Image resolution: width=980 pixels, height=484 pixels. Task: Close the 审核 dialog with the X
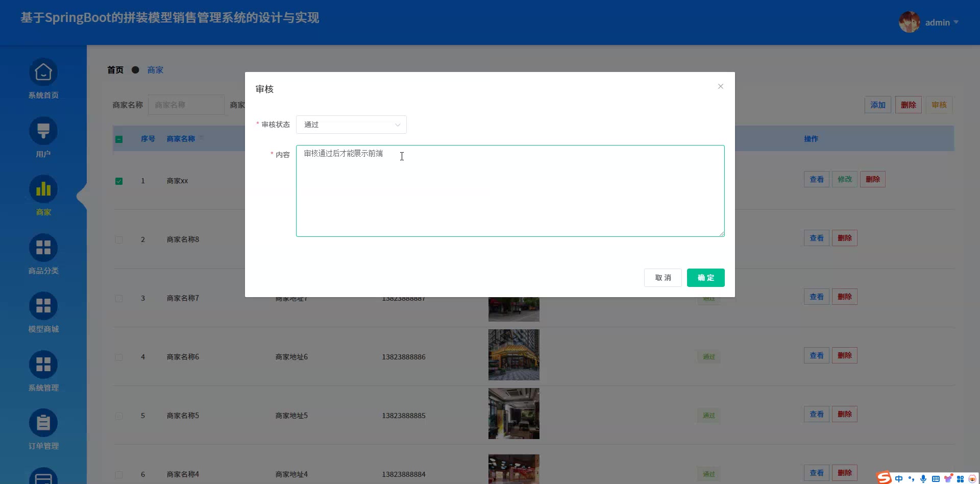[721, 86]
